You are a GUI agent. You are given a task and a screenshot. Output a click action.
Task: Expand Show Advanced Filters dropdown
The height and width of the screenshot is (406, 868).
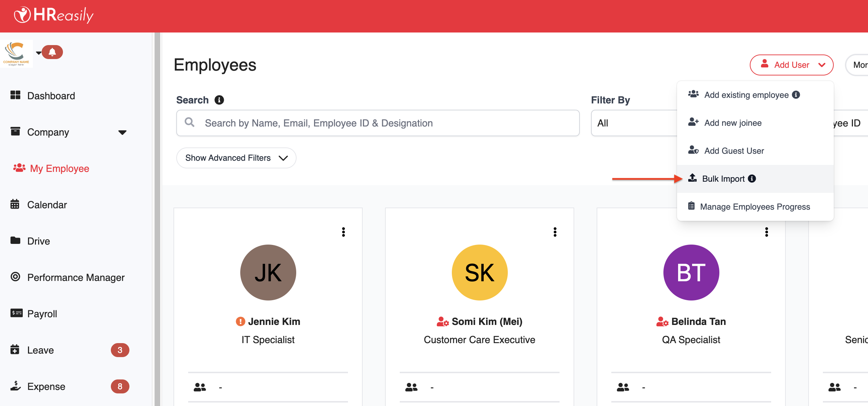coord(236,158)
